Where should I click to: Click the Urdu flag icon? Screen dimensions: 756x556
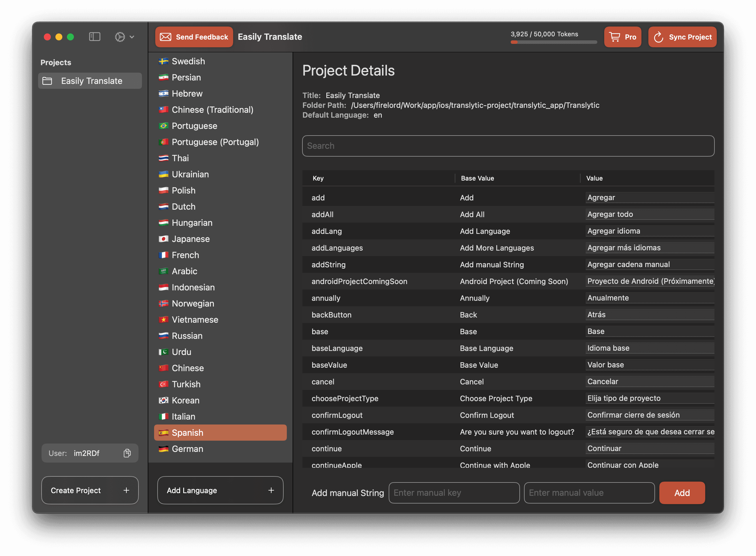tap(163, 352)
